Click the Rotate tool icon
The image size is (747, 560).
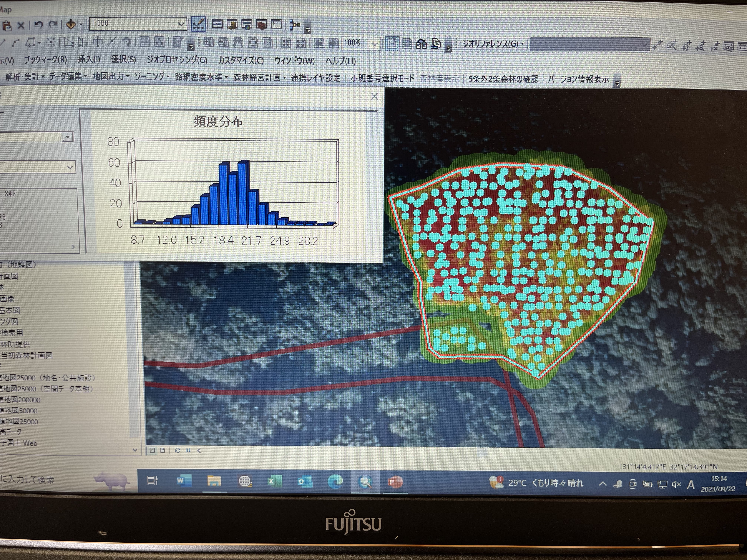pyautogui.click(x=127, y=42)
